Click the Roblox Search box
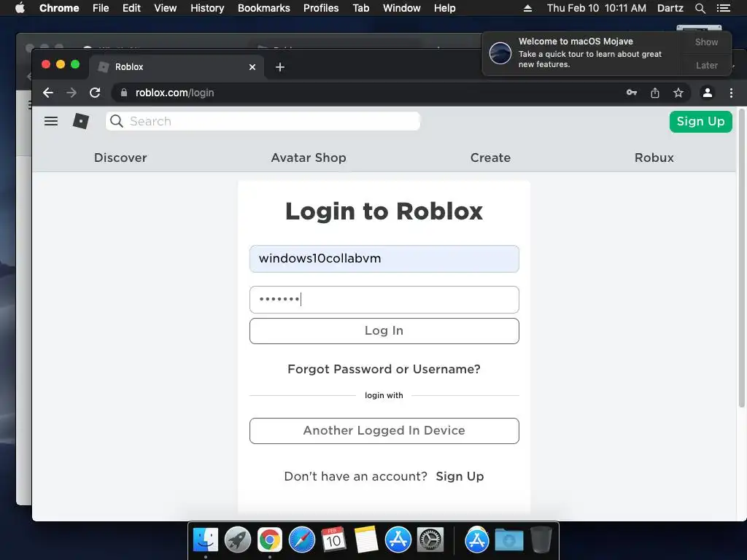 pos(263,121)
